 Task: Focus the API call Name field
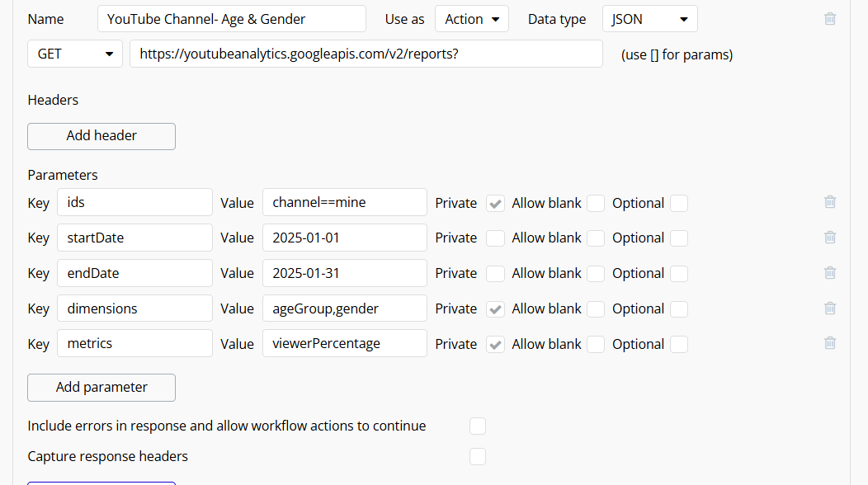tap(231, 19)
